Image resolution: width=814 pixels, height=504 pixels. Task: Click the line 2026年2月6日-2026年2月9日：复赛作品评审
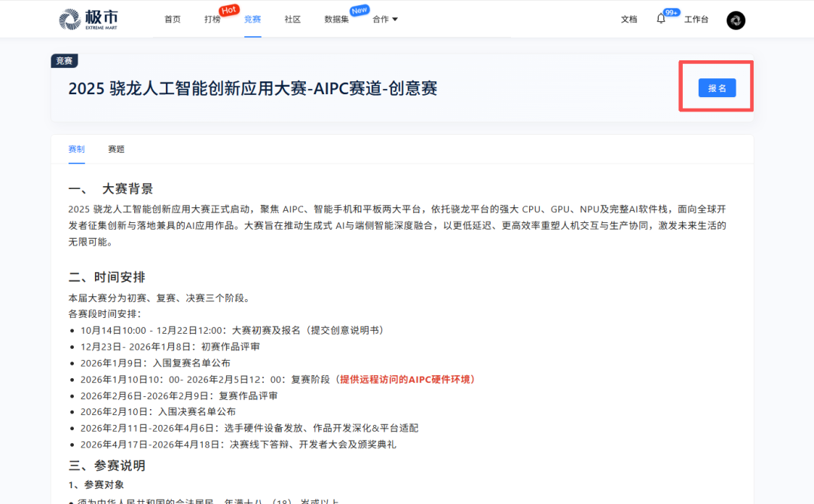[179, 396]
